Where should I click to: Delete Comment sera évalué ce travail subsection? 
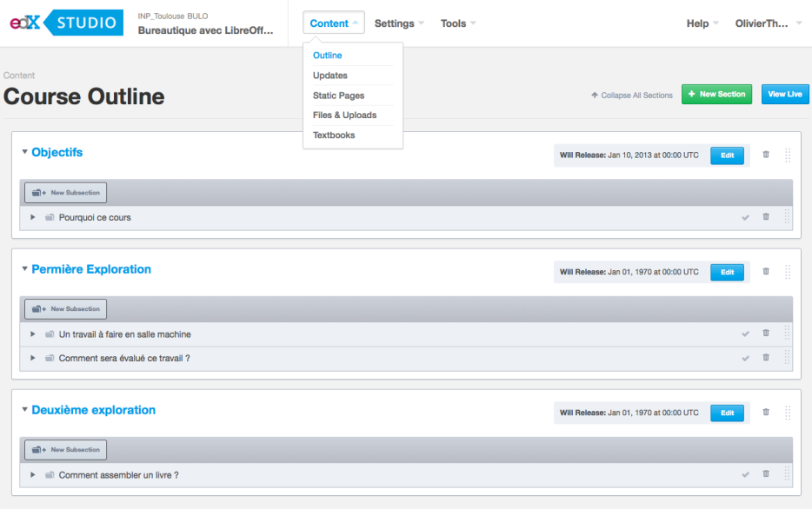(766, 358)
